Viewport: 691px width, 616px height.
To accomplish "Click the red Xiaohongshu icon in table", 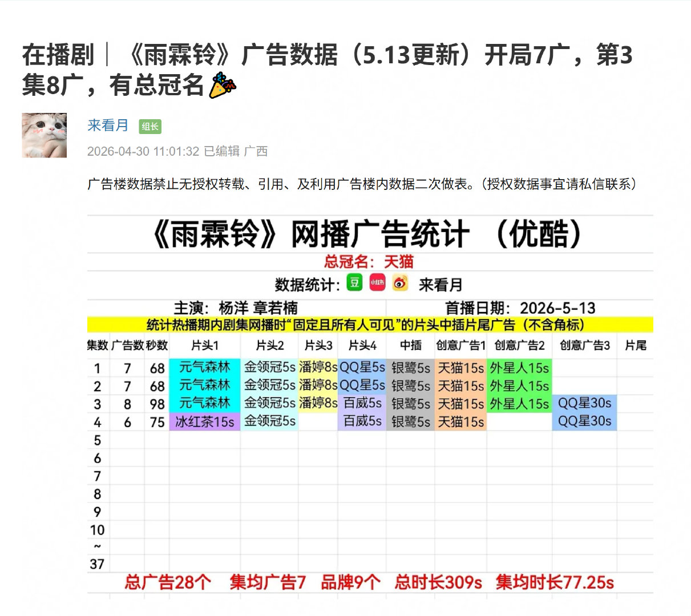I will [377, 282].
